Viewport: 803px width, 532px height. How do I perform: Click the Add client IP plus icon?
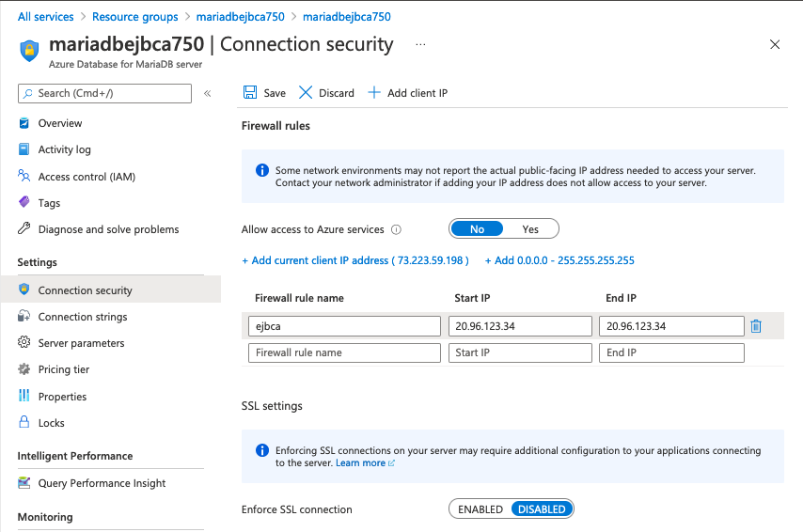(374, 92)
